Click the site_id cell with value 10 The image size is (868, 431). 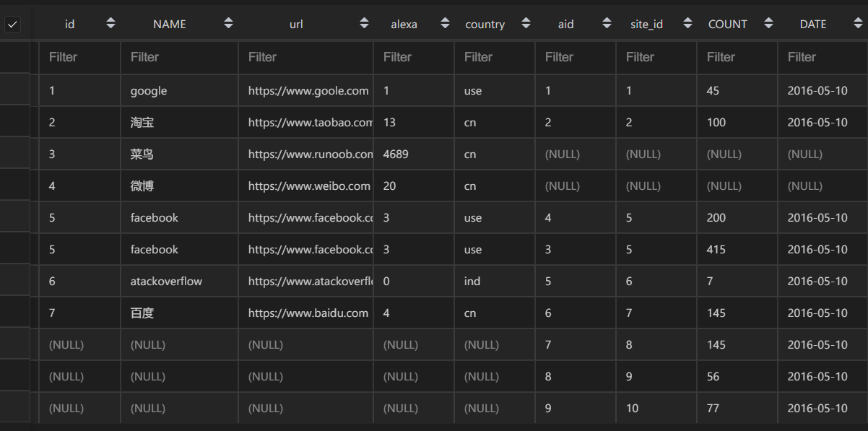coord(656,409)
